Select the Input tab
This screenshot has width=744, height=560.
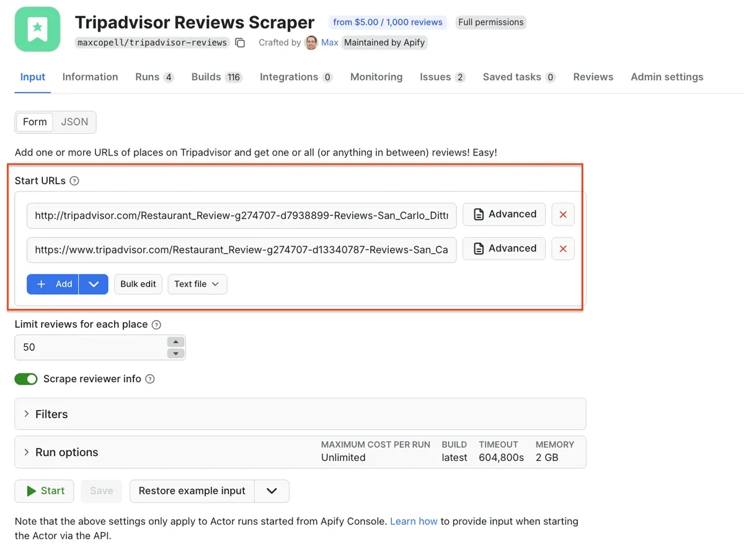(33, 77)
